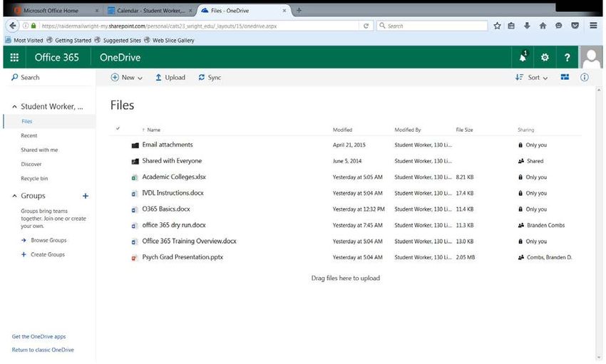The image size is (606, 364).
Task: Collapse the Student Worker section
Action: 14,107
